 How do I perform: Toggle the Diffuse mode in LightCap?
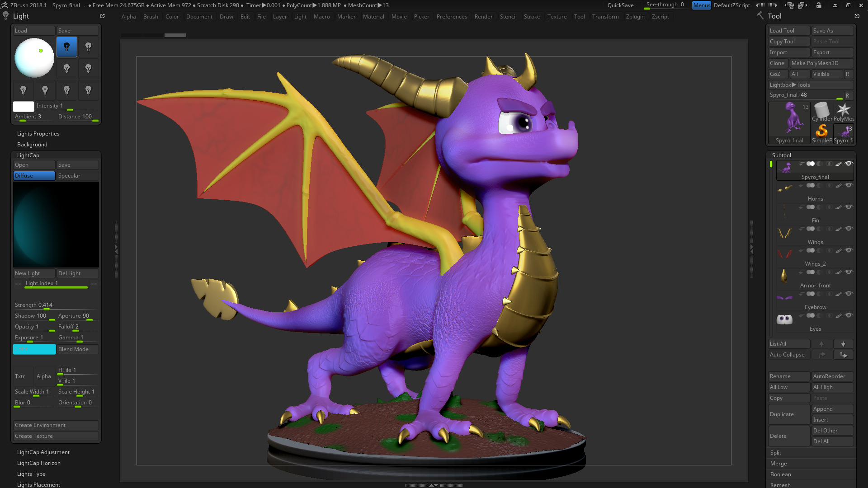point(34,175)
